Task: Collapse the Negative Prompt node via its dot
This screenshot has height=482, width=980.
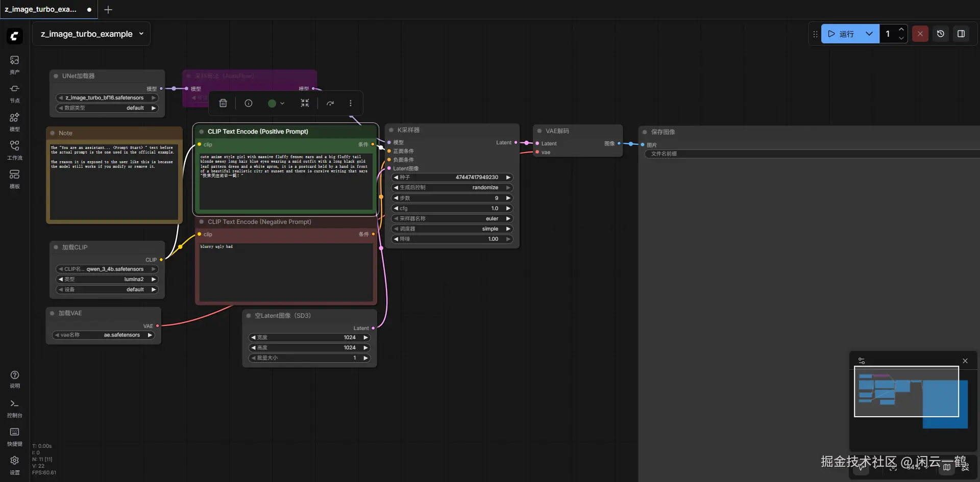Action: click(x=202, y=222)
